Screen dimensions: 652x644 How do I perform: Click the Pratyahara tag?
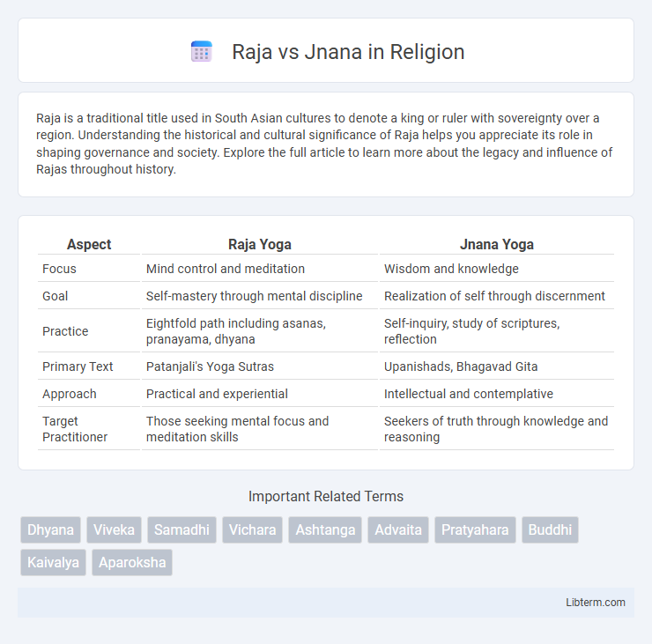475,529
